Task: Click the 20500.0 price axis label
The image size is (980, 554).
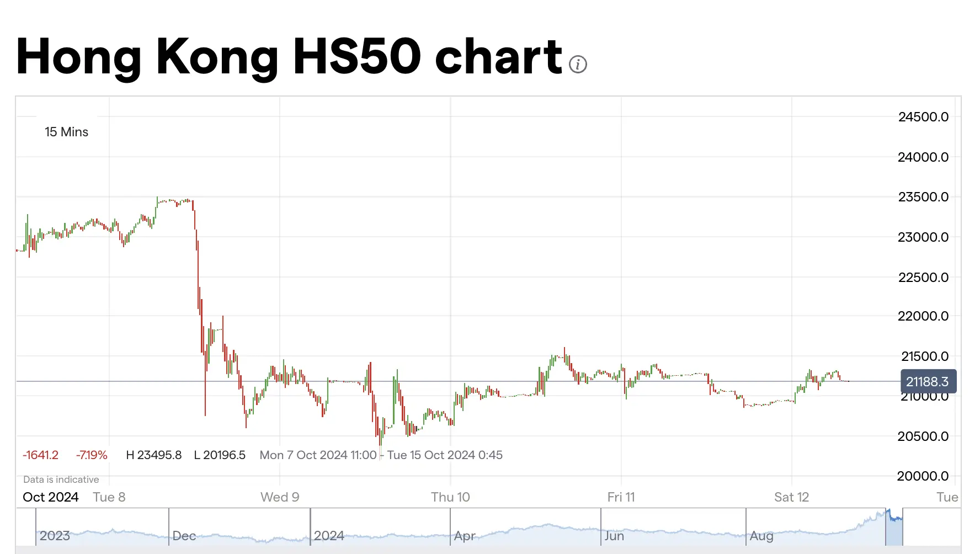Action: pyautogui.click(x=924, y=436)
